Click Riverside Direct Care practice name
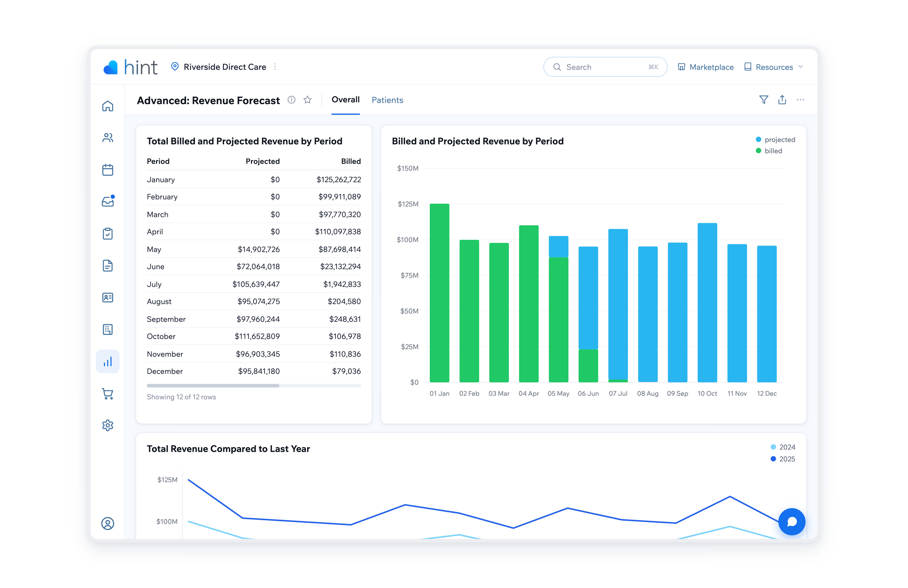The image size is (908, 588). tap(225, 67)
